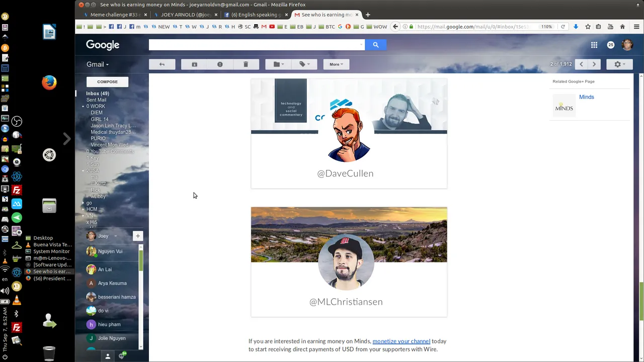Viewport: 644px width, 362px height.
Task: Delete email with the trash icon
Action: point(246,64)
